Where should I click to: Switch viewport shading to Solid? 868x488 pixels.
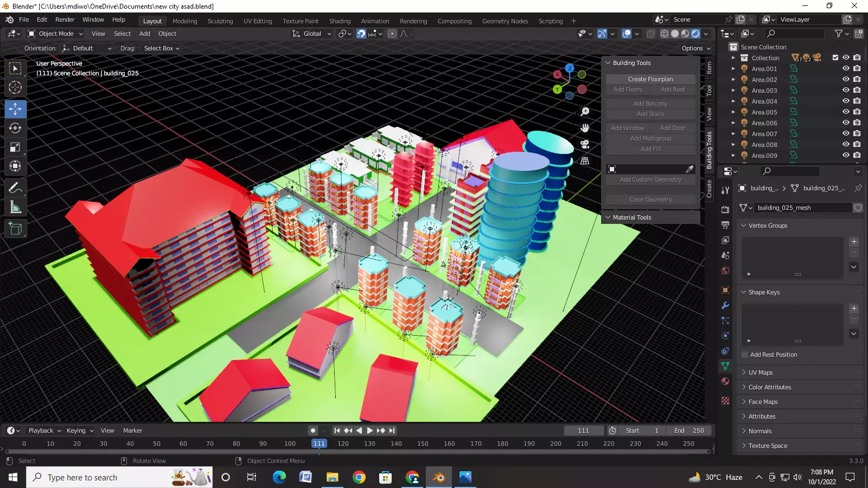pos(675,34)
